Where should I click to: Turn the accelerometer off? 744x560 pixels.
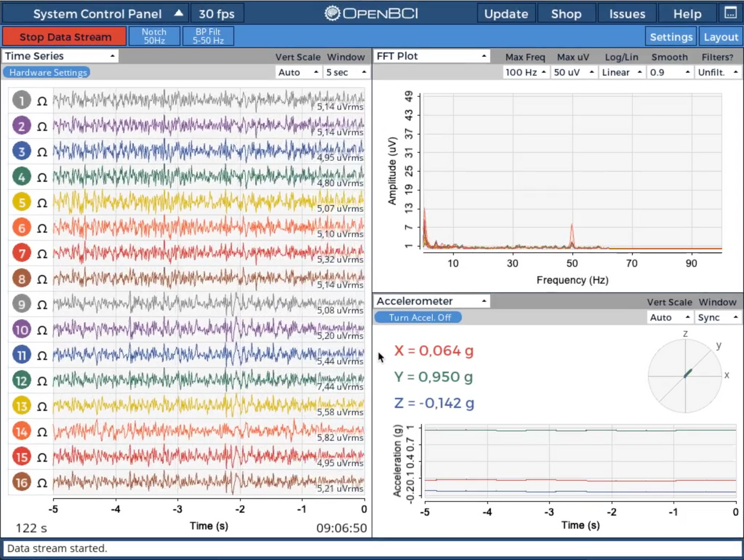click(417, 317)
